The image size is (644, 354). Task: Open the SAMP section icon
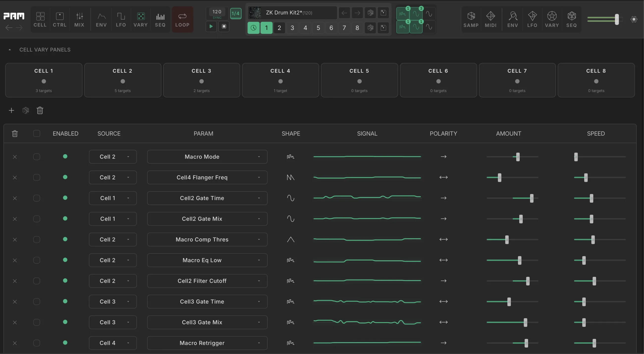click(x=471, y=20)
